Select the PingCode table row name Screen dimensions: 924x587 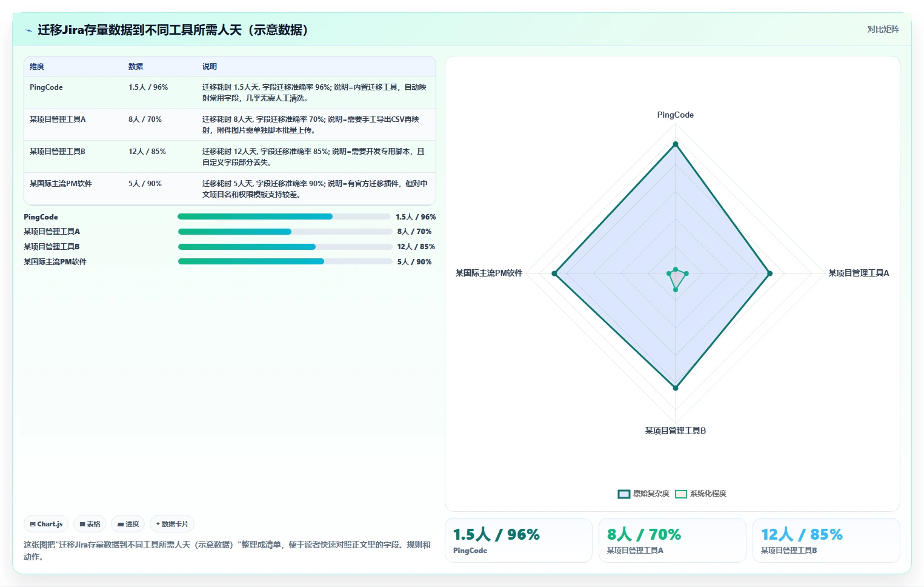click(x=46, y=87)
